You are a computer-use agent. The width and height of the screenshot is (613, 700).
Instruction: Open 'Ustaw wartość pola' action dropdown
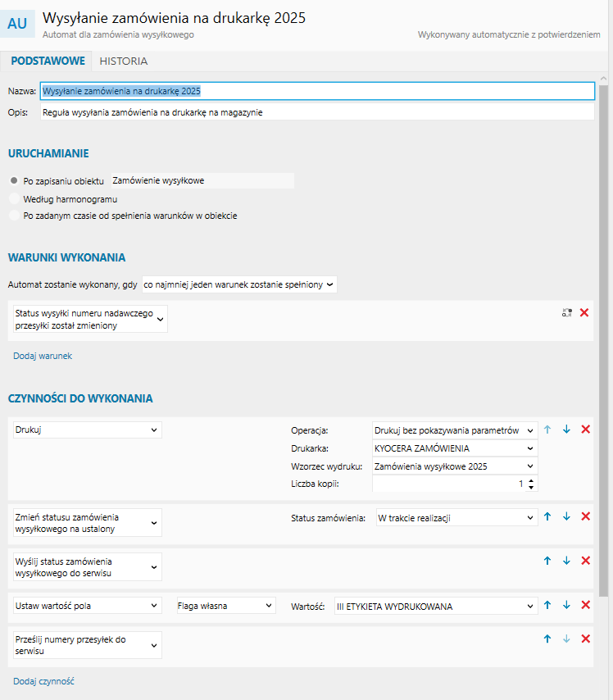point(88,606)
